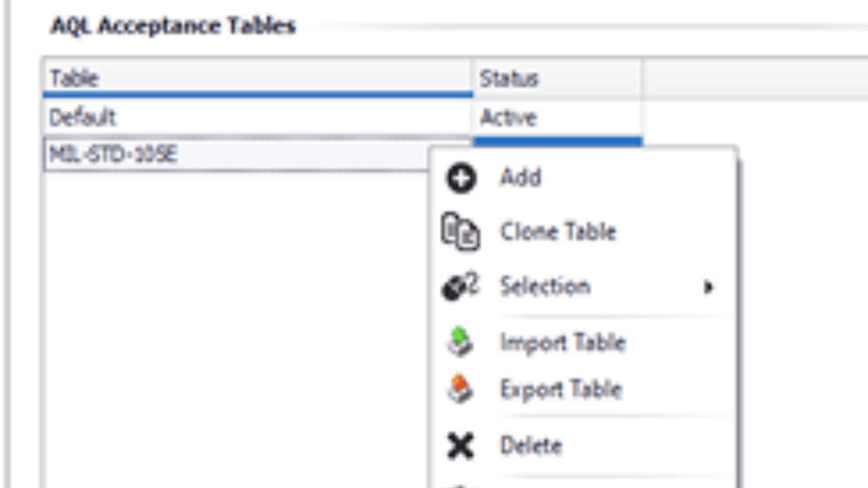Sort by the Status column header
The height and width of the screenshot is (488, 868).
557,79
